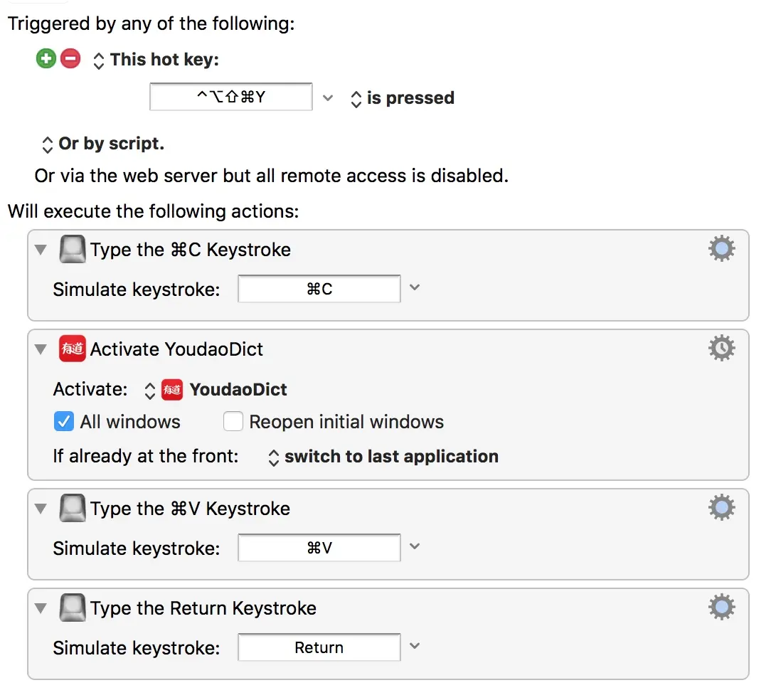Open the 'is pressed' trigger condition popup
Image resolution: width=771 pixels, height=700 pixels.
click(403, 98)
